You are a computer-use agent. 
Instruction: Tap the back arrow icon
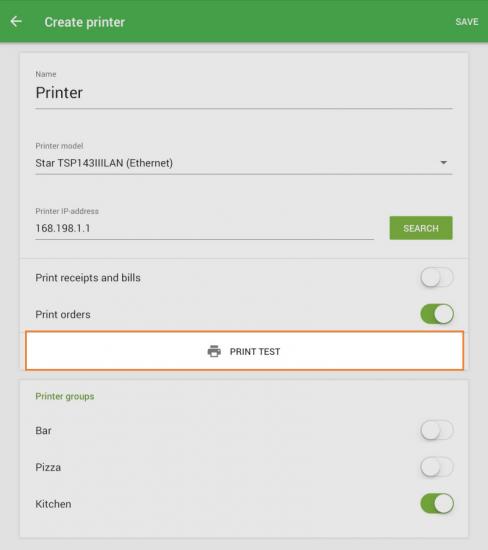16,22
